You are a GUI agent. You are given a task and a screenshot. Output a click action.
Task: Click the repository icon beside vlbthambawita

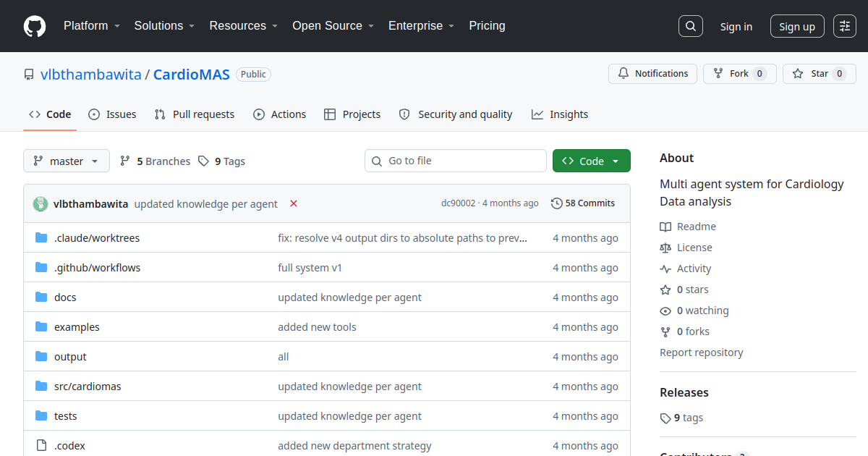click(x=29, y=75)
